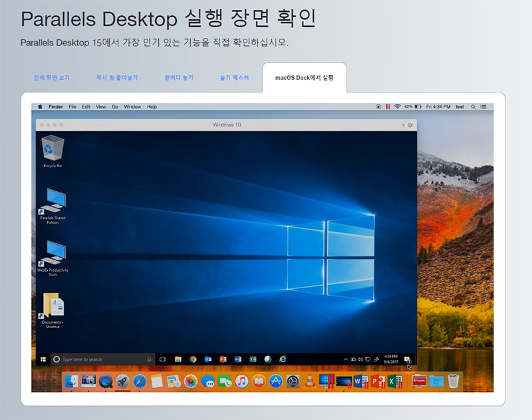Viewport: 532px width, 420px height.
Task: Open the Edit menu
Action: coord(86,106)
